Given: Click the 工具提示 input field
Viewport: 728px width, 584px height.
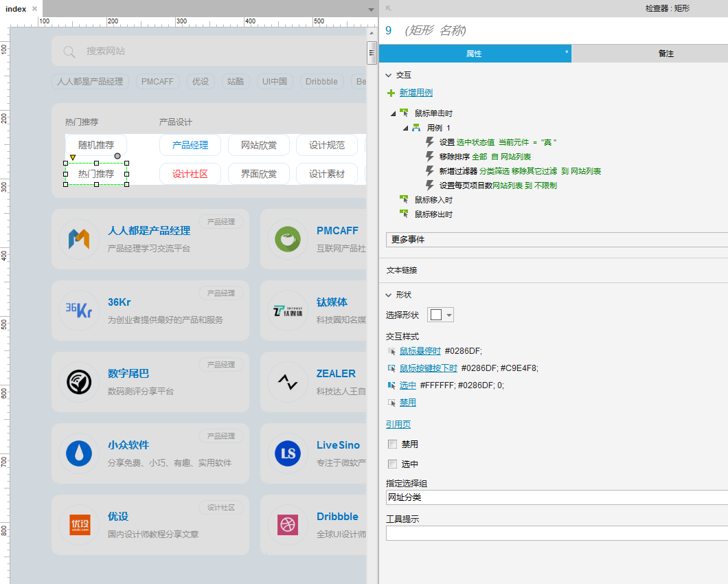Looking at the screenshot, I should pyautogui.click(x=557, y=533).
